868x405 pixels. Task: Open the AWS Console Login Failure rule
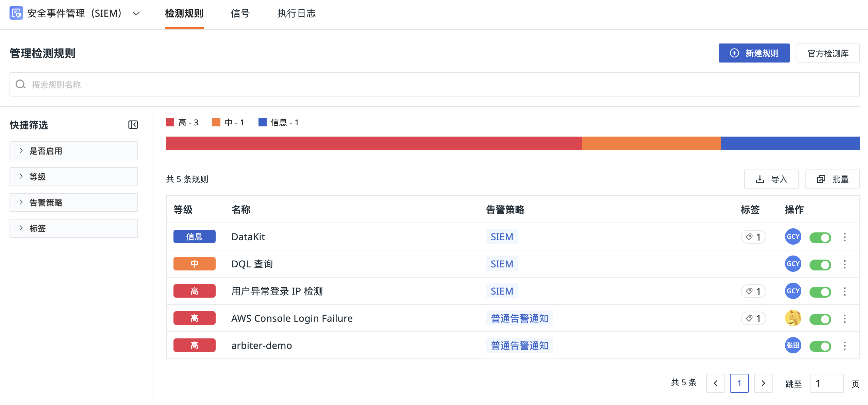coord(292,318)
